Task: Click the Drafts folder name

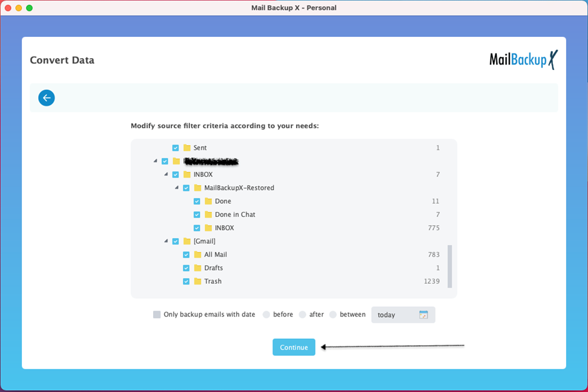Action: click(214, 268)
